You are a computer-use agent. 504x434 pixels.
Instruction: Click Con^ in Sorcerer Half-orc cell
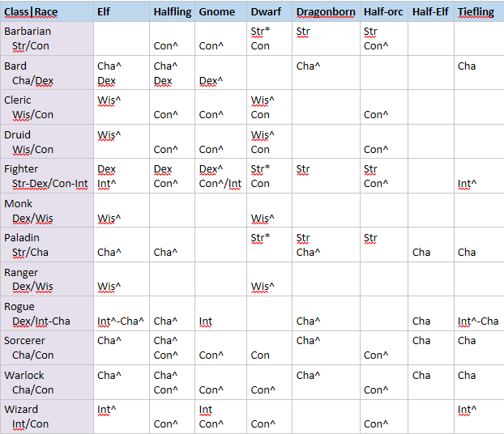[376, 355]
